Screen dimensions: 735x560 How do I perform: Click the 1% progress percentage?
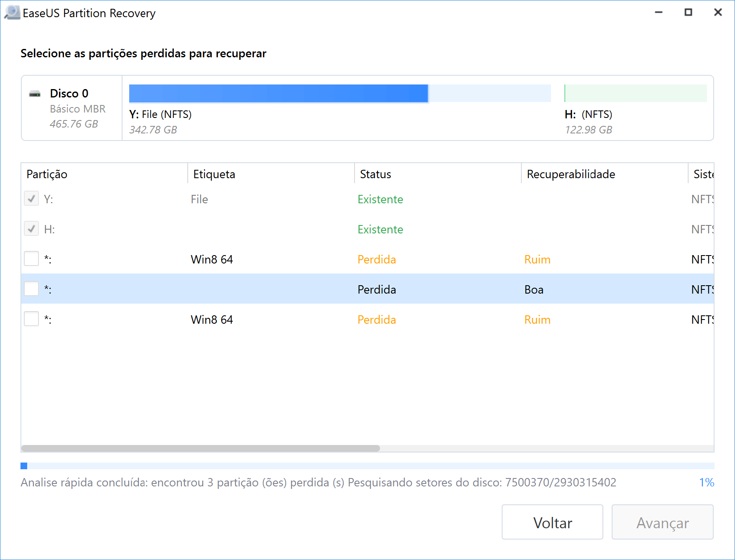(x=707, y=482)
